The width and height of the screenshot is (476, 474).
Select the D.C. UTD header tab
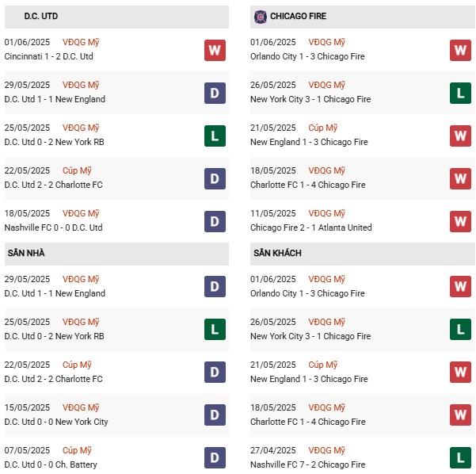41,16
